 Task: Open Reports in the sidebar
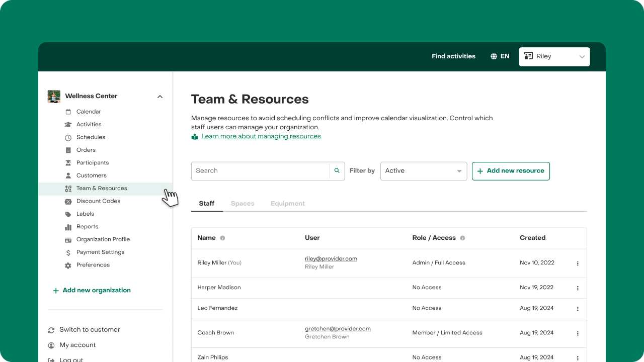pyautogui.click(x=88, y=227)
